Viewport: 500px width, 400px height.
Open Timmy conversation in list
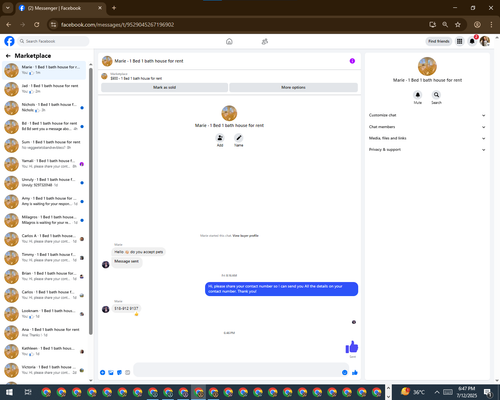click(x=44, y=257)
